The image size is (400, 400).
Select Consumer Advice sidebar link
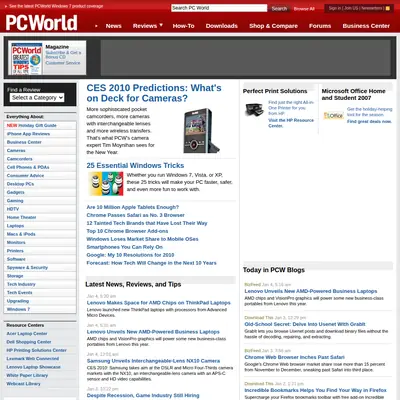[x=25, y=175]
